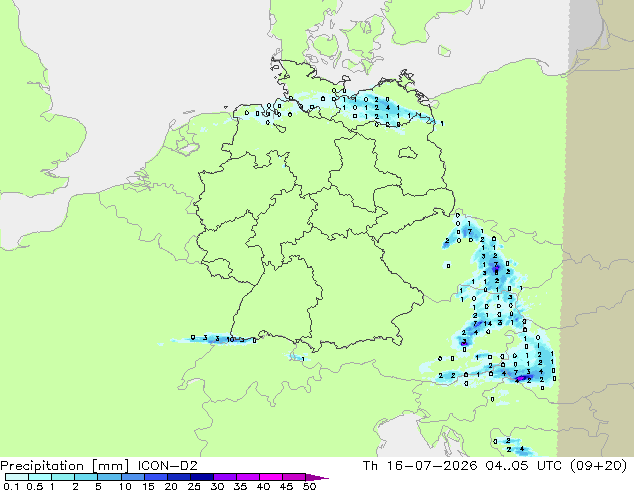This screenshot has width=634, height=490.
Task: Click the 'Th 16-07-2026' date text
Action: 420,466
